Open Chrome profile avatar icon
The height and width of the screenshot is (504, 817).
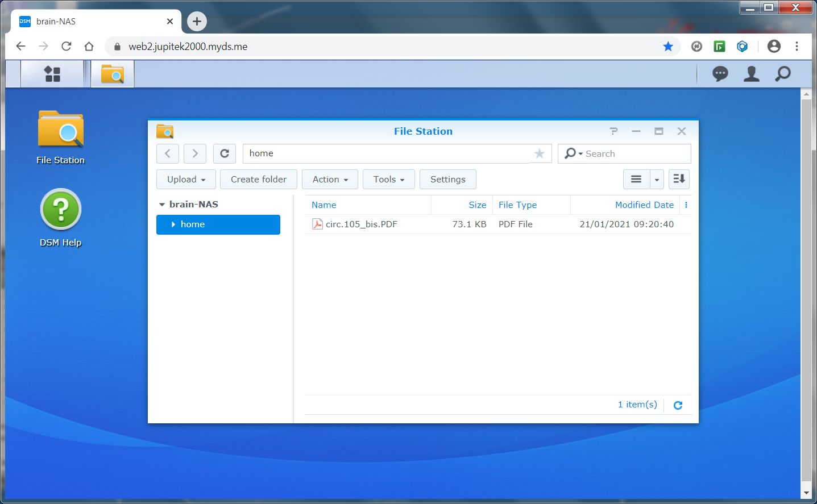pos(774,47)
